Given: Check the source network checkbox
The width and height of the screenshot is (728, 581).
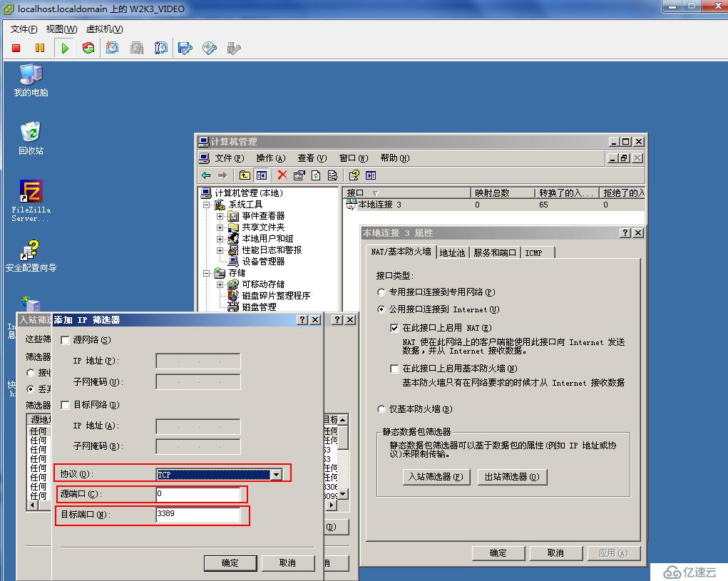Looking at the screenshot, I should coord(65,340).
